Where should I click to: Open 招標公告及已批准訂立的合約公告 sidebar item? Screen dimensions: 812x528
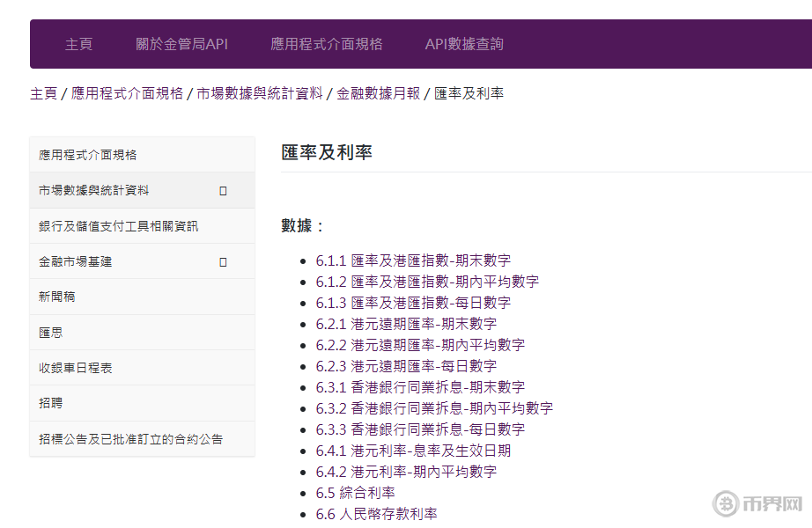pos(130,439)
